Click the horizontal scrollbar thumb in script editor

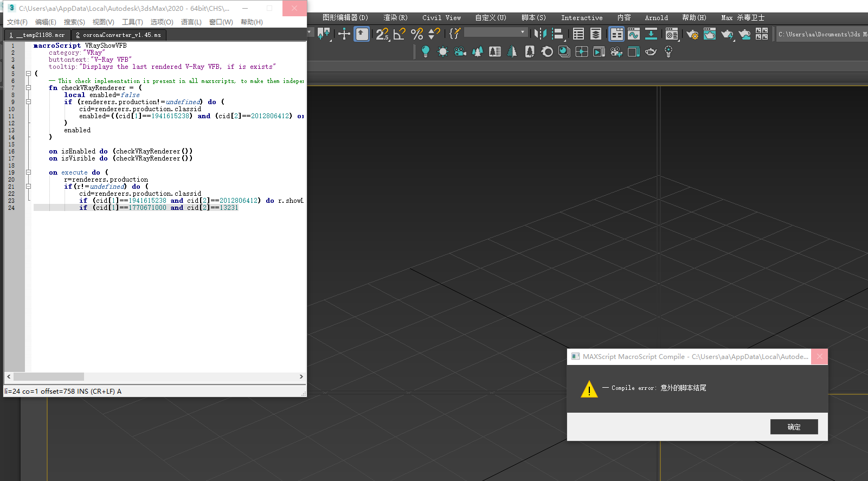[x=49, y=376]
